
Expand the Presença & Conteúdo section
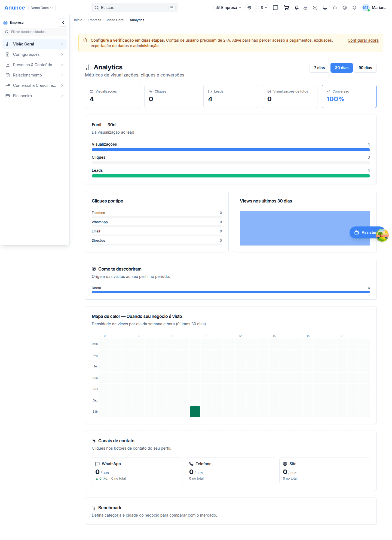pyautogui.click(x=35, y=65)
